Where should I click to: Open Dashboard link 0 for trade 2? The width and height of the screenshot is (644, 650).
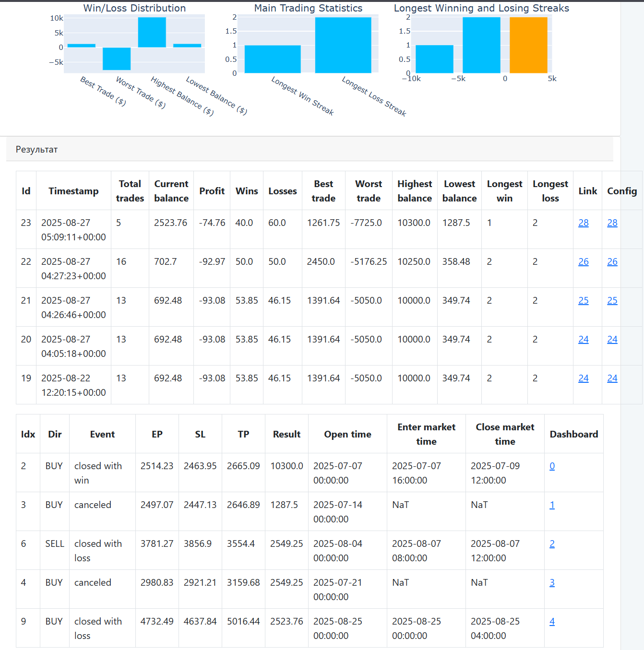point(552,466)
